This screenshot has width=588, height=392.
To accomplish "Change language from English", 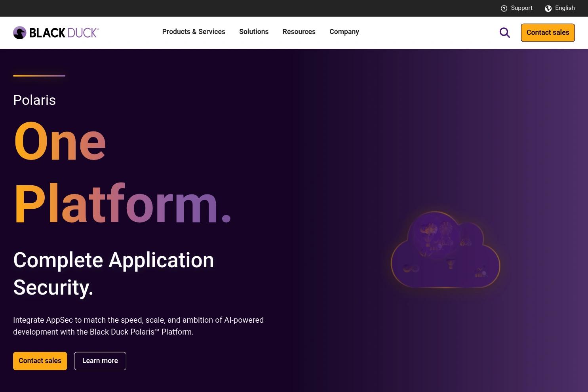I will click(x=565, y=8).
